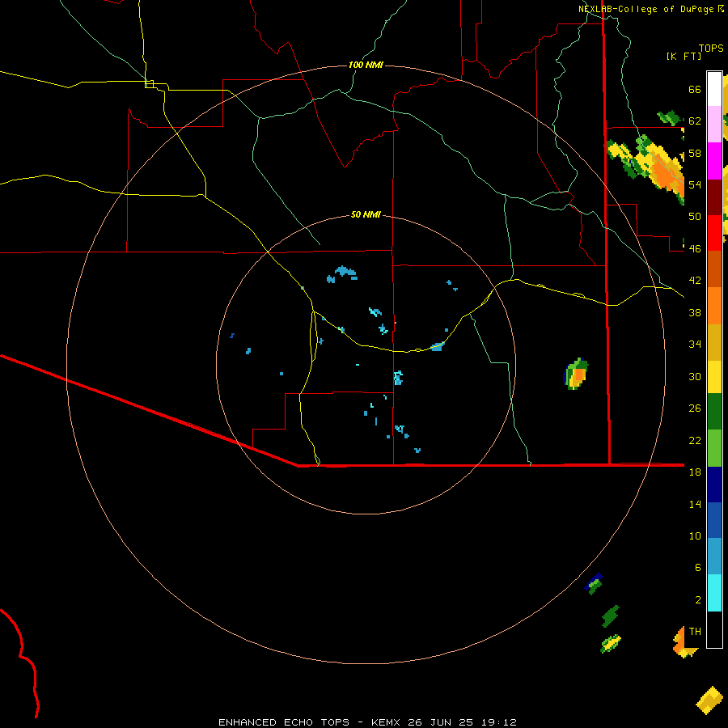Click the legend value 10
Screen dimensions: 728x728
click(x=695, y=535)
